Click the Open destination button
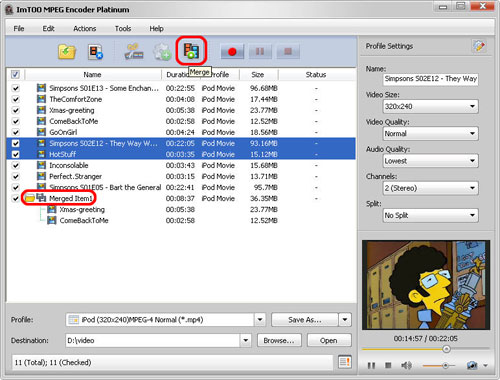The height and width of the screenshot is (380, 500). pos(329,340)
